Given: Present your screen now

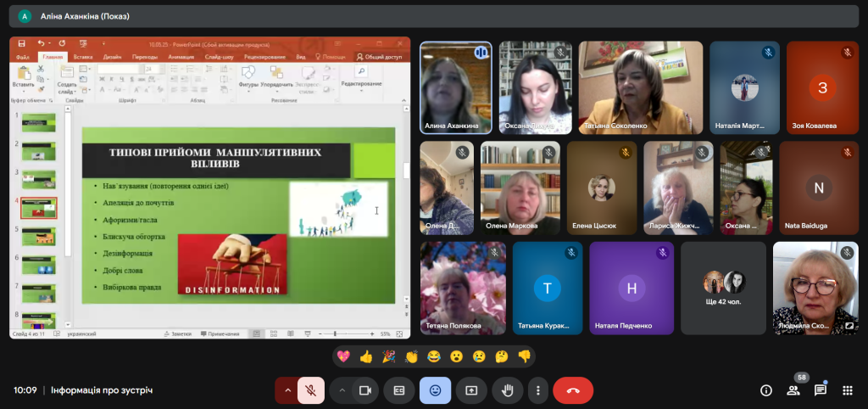Looking at the screenshot, I should point(471,390).
